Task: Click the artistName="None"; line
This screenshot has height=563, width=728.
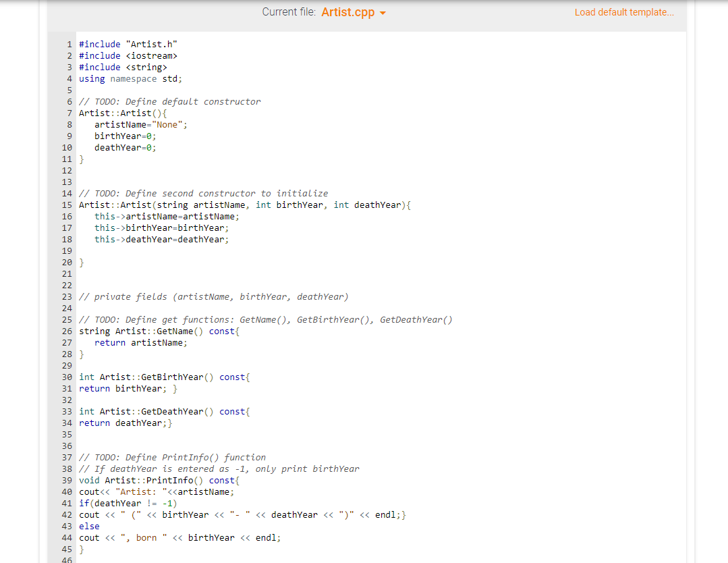Action: (x=141, y=124)
